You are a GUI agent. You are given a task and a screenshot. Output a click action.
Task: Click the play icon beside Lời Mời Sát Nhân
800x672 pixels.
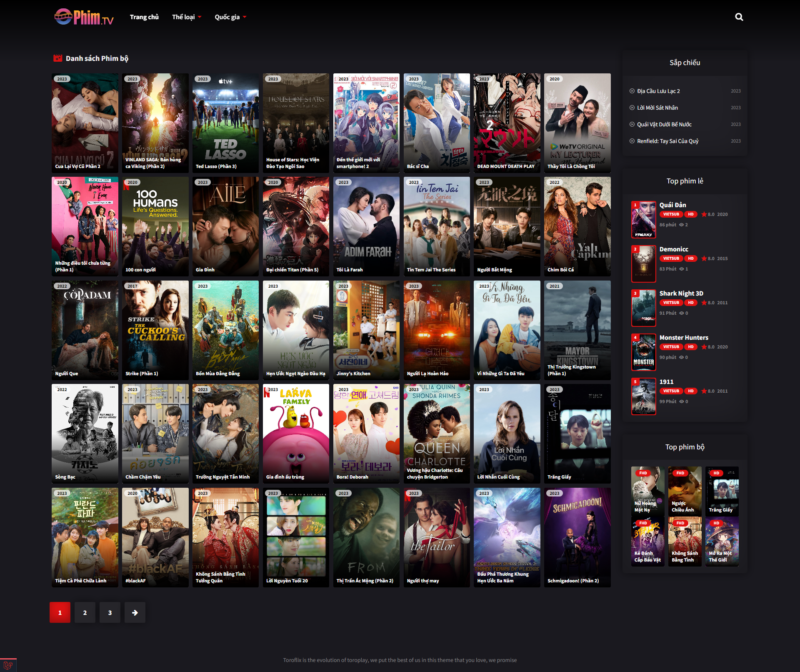click(632, 108)
